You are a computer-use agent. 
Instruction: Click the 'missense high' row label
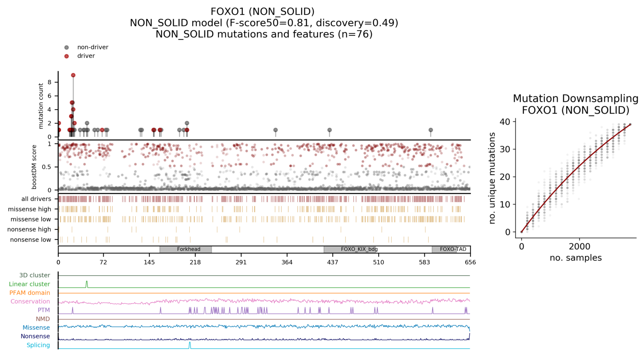[x=30, y=209]
